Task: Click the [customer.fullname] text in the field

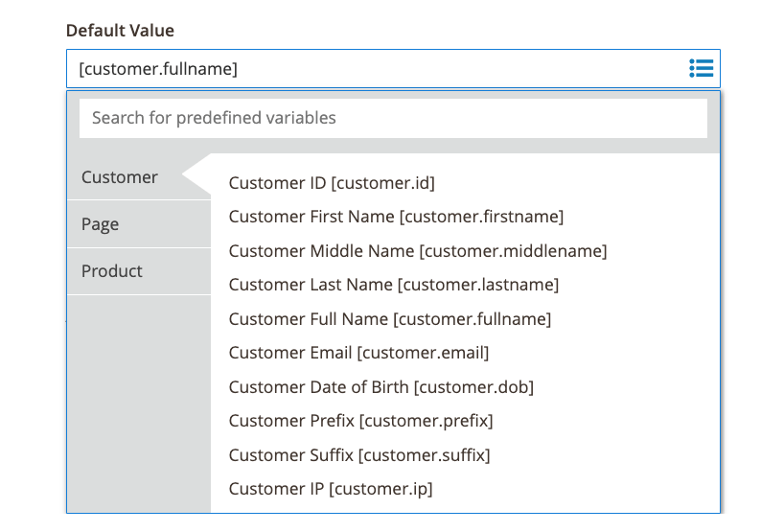Action: [x=158, y=69]
